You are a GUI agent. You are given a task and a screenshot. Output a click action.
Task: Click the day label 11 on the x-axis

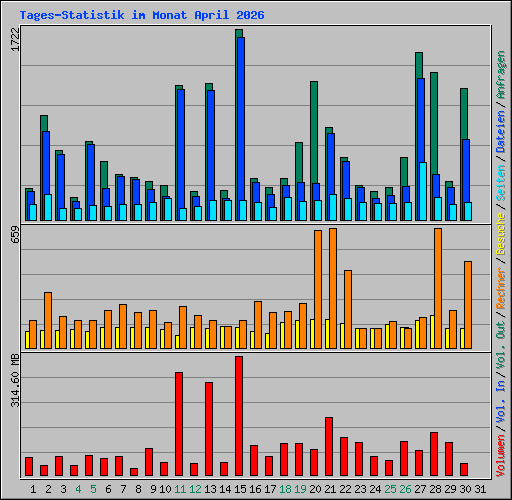[180, 489]
